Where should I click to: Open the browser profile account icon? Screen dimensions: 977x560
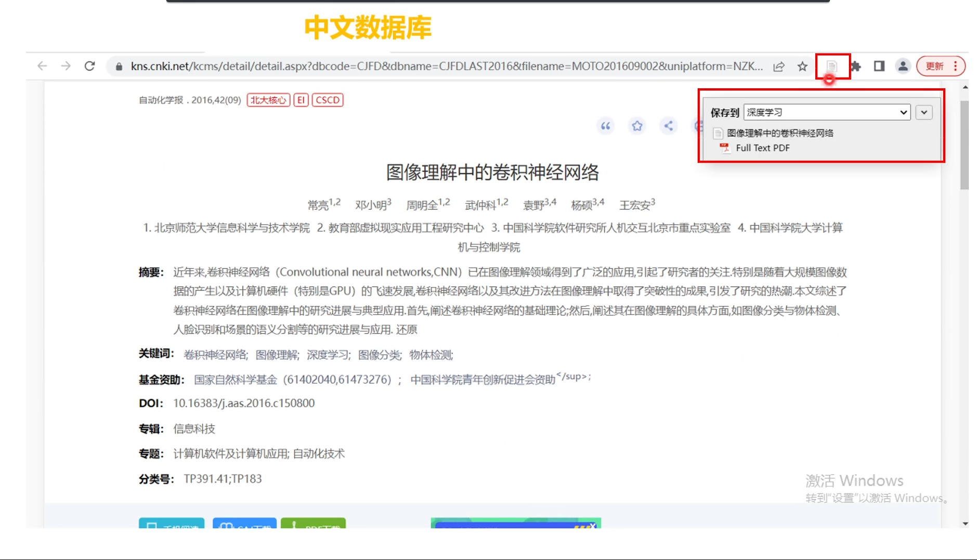(x=903, y=66)
